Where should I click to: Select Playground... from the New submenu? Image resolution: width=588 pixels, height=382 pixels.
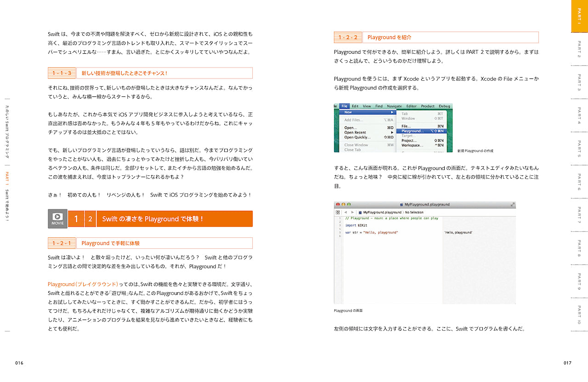(x=413, y=131)
